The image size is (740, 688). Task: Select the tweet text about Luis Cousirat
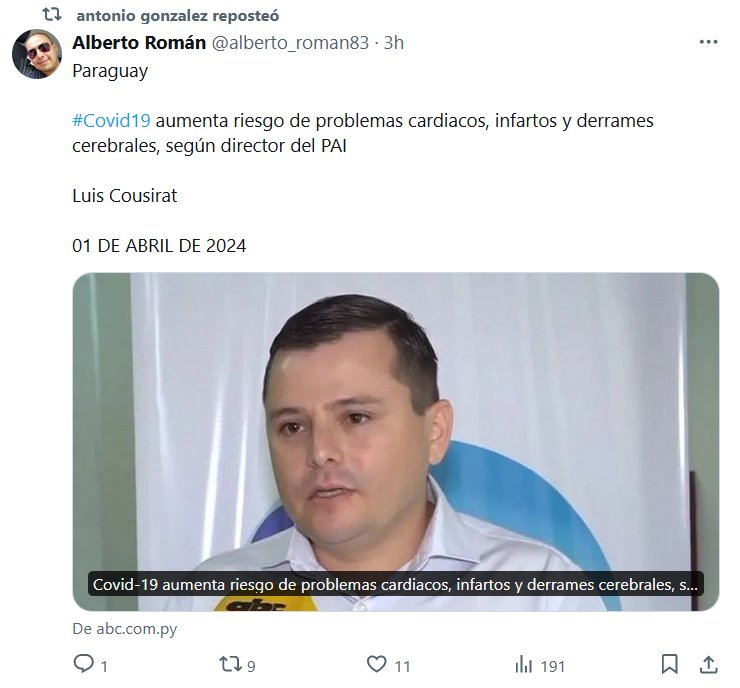125,195
